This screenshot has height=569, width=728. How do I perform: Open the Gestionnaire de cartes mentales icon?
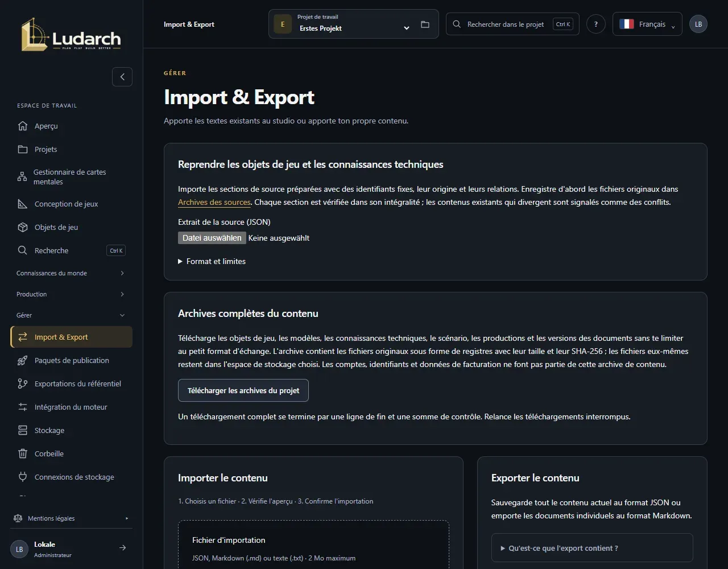click(x=22, y=177)
